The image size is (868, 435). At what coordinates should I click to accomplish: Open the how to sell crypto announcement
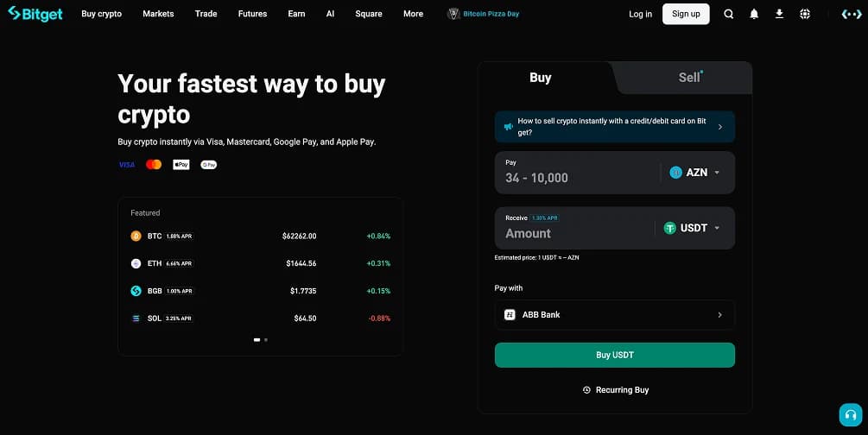[614, 127]
